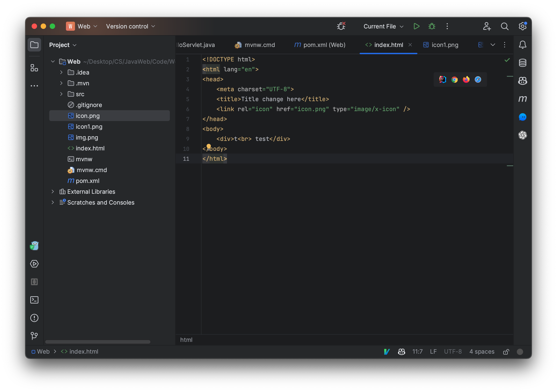557x392 pixels.
Task: Preview page in Chrome browser
Action: (454, 79)
